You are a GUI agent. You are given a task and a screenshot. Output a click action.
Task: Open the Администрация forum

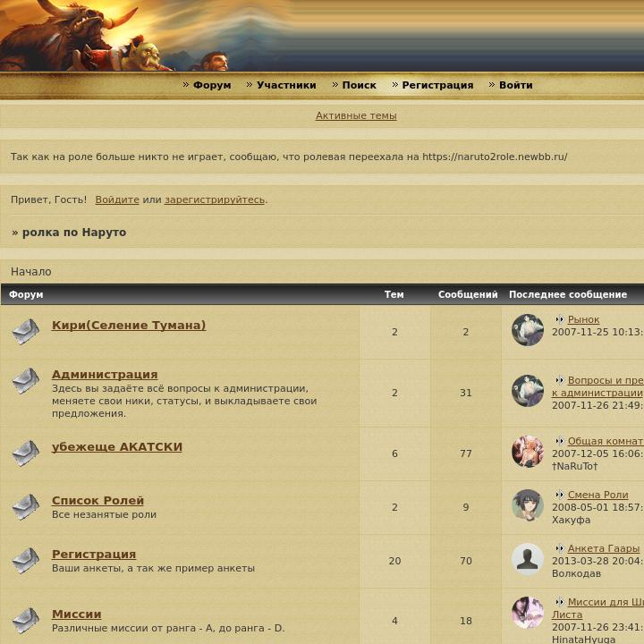point(105,374)
